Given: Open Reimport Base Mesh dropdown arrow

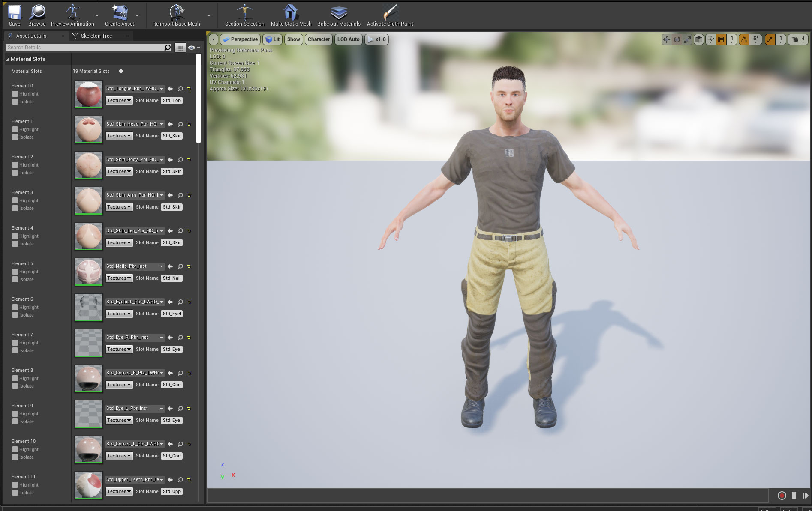Looking at the screenshot, I should tap(209, 15).
